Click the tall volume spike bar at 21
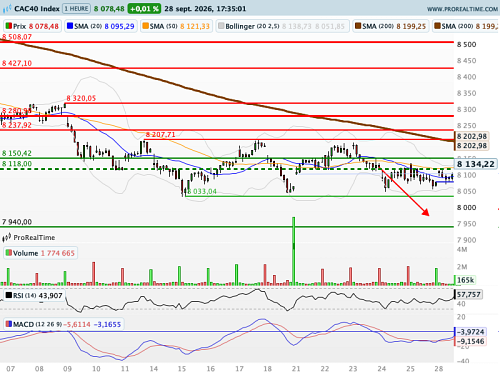Viewport: 500px width, 375px height. point(294,251)
